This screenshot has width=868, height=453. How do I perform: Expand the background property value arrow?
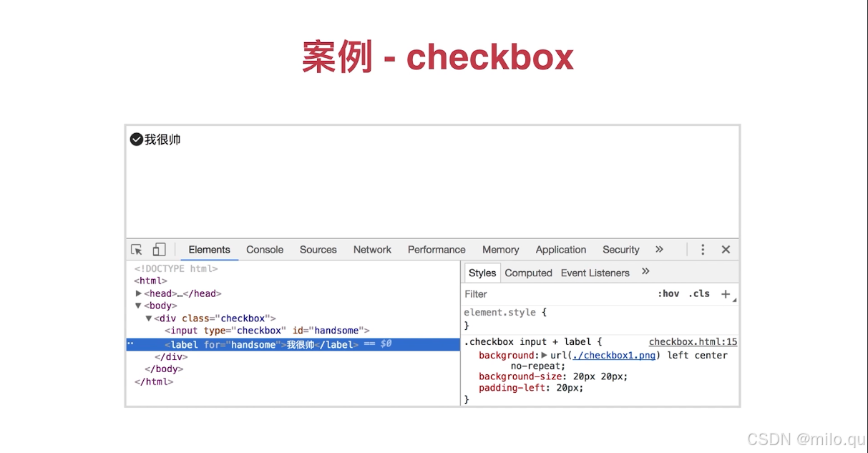click(544, 355)
